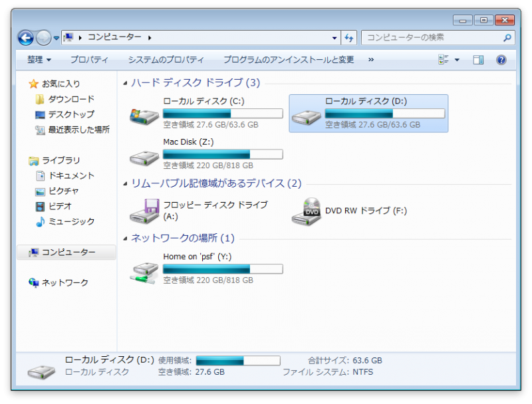Click the デスクトップ monitor icon in sidebar
The height and width of the screenshot is (404, 532).
(40, 115)
